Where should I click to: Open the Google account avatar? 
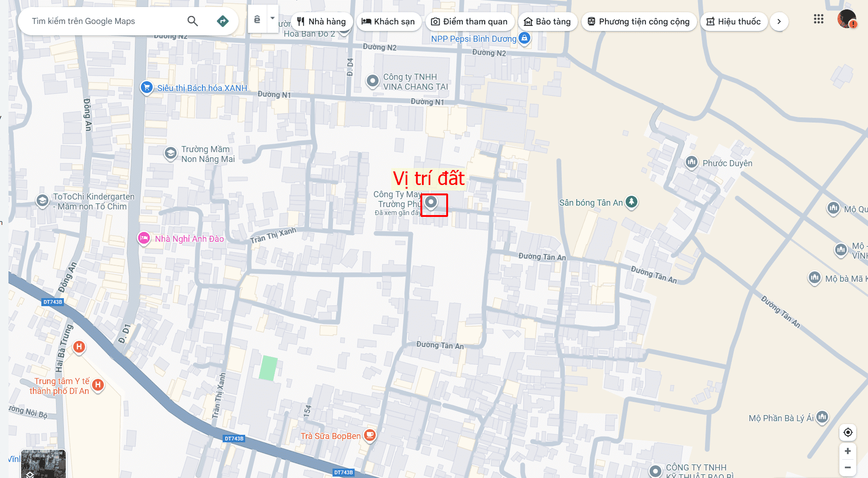click(847, 19)
